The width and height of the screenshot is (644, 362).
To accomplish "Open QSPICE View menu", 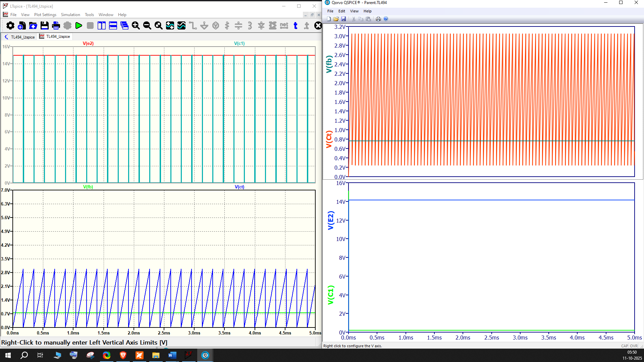I will [354, 11].
